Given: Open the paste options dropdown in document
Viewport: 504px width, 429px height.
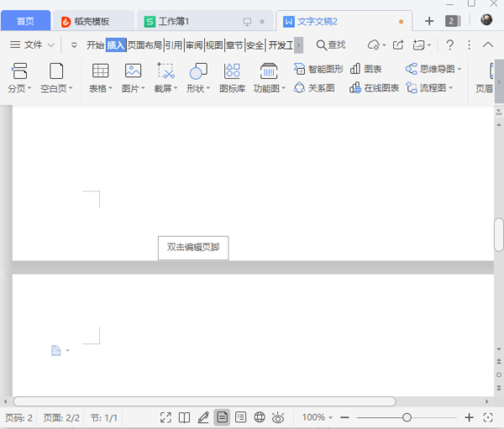Looking at the screenshot, I should tap(67, 350).
